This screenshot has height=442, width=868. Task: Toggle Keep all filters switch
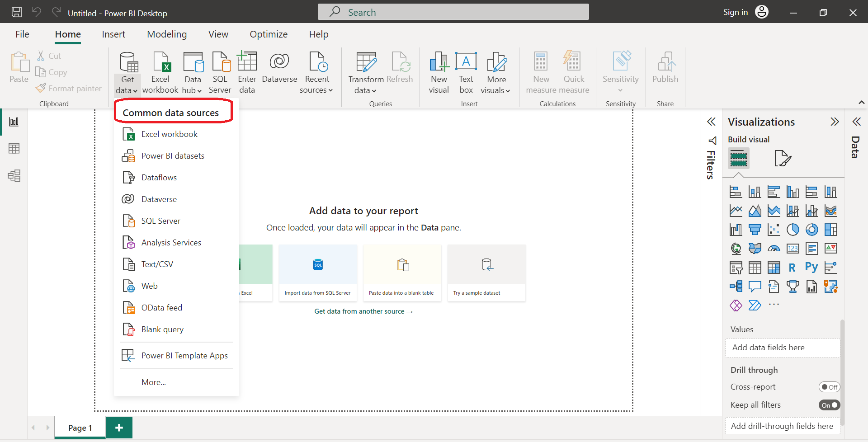[829, 405]
